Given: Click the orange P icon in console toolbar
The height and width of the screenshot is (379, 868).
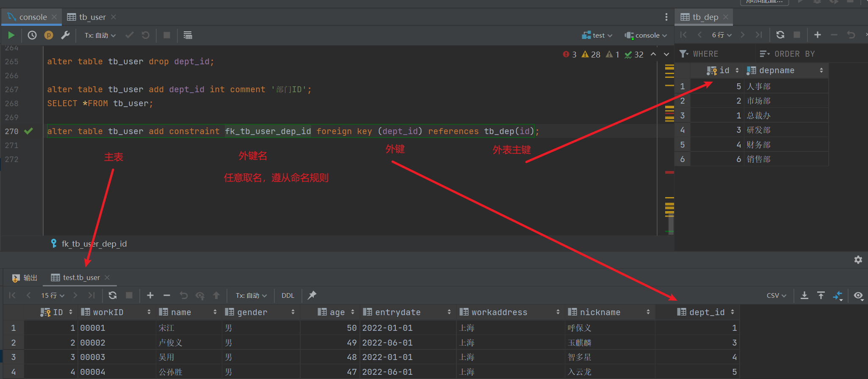Looking at the screenshot, I should 49,35.
